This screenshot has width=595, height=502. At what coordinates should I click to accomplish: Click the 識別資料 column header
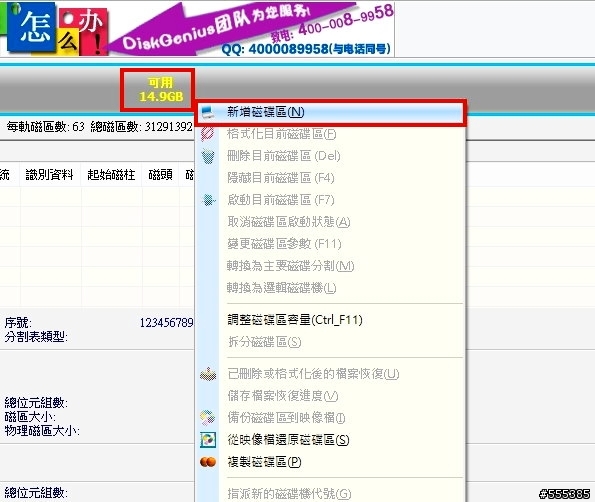click(x=49, y=175)
